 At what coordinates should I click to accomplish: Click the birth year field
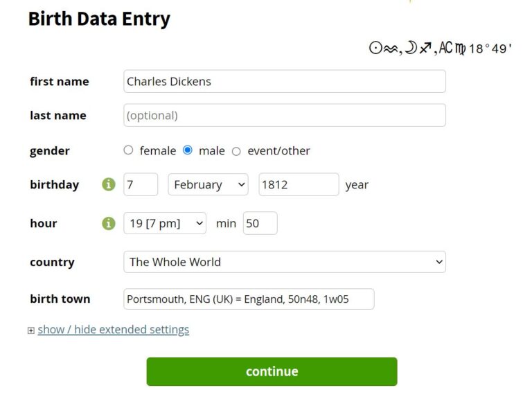pos(299,185)
